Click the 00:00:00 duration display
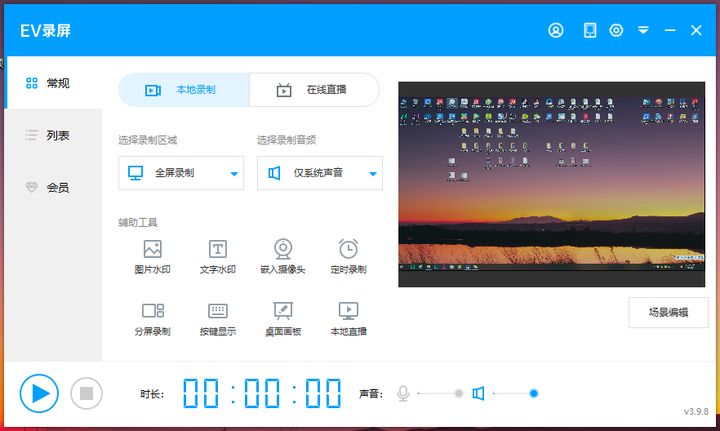This screenshot has width=720, height=431. [262, 393]
